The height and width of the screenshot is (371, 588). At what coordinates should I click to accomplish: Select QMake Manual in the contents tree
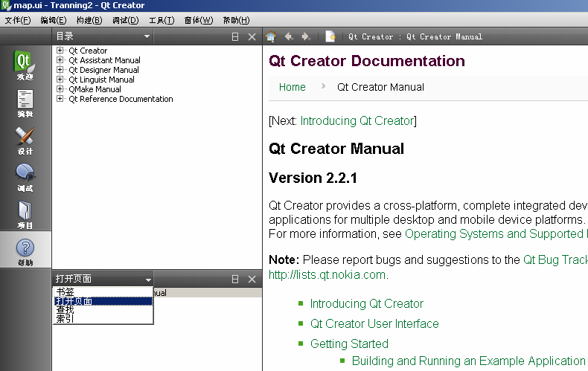pyautogui.click(x=95, y=89)
